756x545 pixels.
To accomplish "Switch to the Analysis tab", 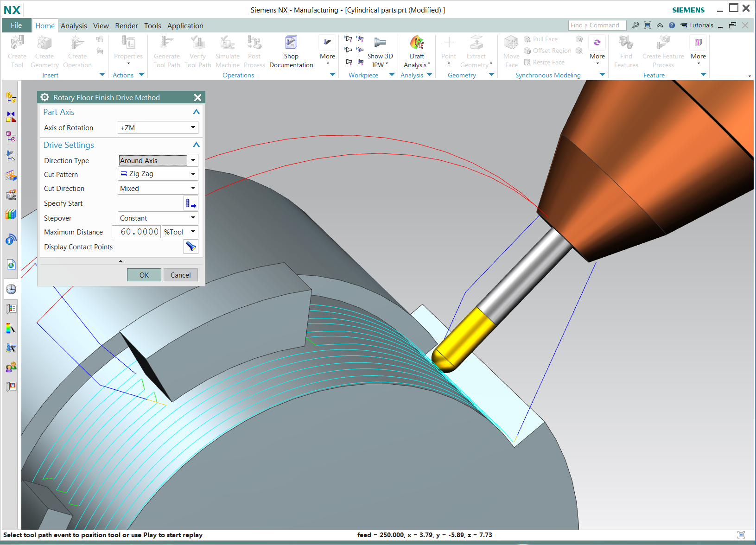I will [x=74, y=26].
